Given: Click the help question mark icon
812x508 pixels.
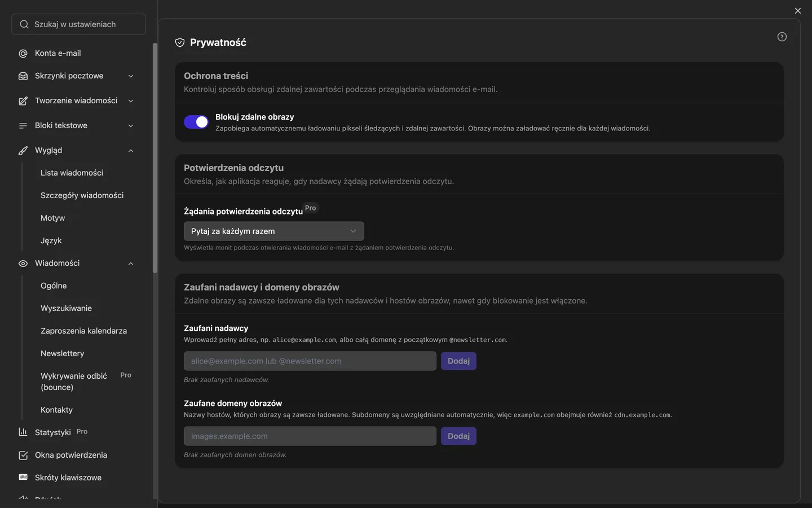Looking at the screenshot, I should click(782, 37).
